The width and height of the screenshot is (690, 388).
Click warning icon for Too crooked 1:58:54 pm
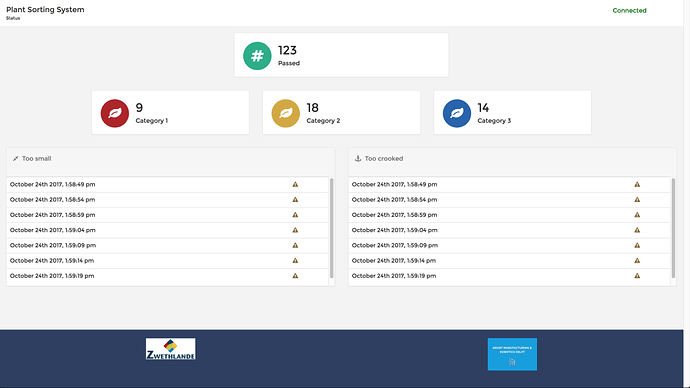pos(637,200)
